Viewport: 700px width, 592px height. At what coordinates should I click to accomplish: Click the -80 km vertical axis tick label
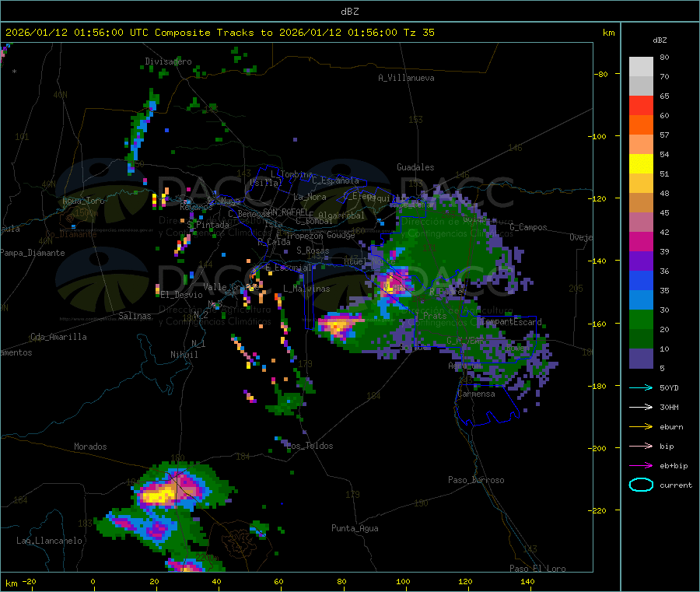point(600,74)
